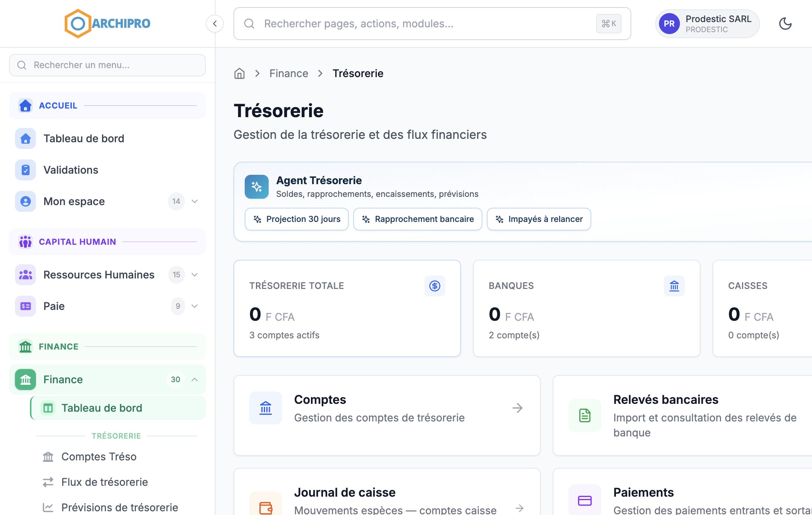Click the document icon on Relevés bancaires
The image size is (812, 515).
click(x=585, y=415)
